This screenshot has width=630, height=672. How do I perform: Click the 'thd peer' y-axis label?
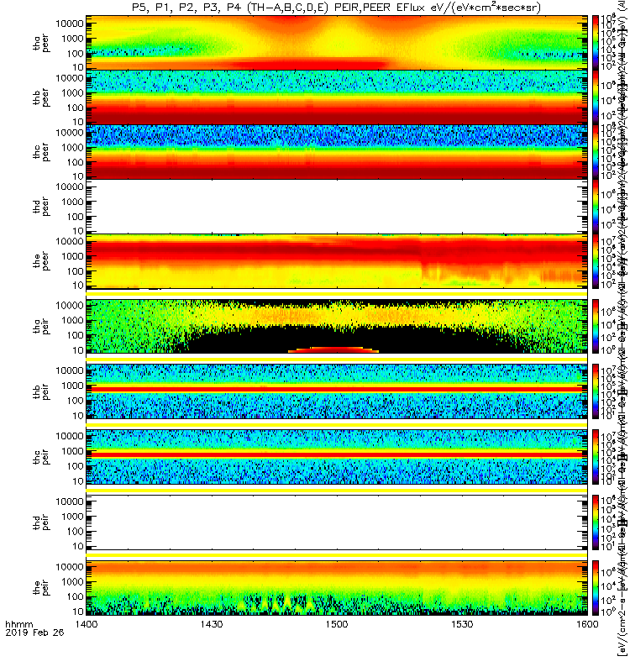(x=41, y=207)
